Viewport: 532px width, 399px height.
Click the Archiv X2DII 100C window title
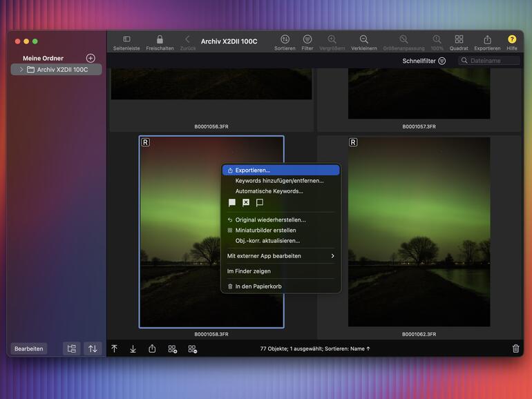coord(229,41)
